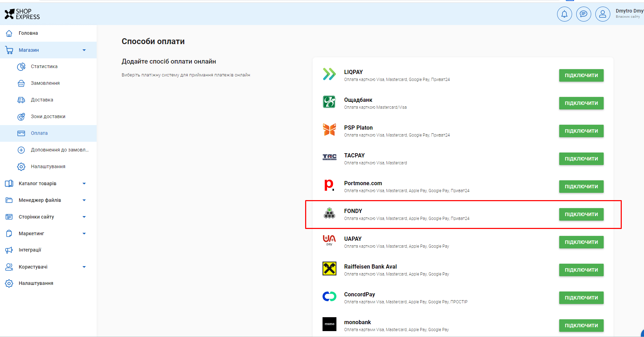Screen dimensions: 644x337
Task: Click the folder icon for Менеджер файлів
Action: [x=9, y=200]
